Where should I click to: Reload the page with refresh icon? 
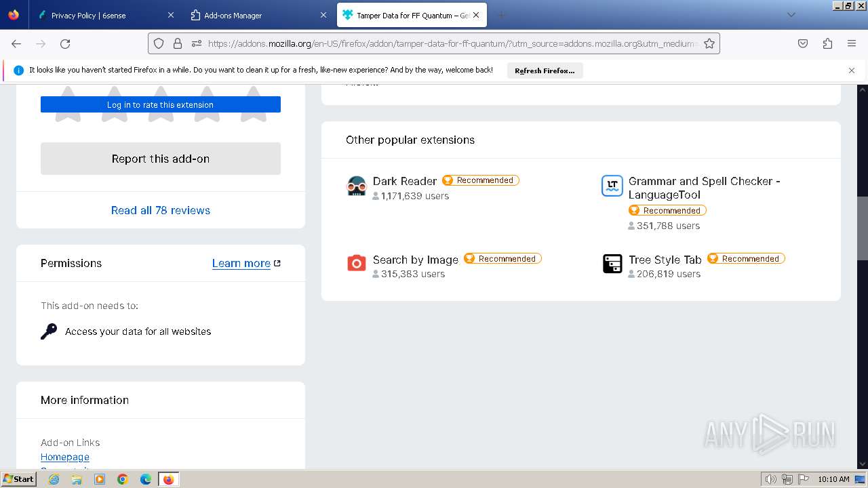pyautogui.click(x=65, y=43)
